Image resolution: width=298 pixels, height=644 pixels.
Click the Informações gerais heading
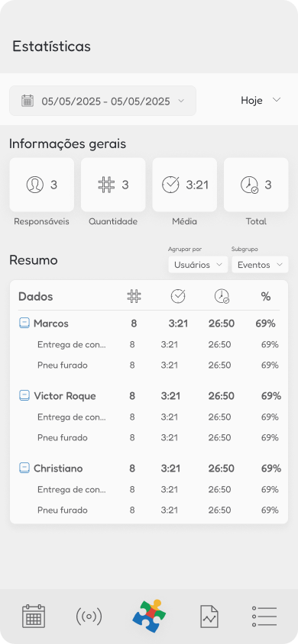pos(68,144)
